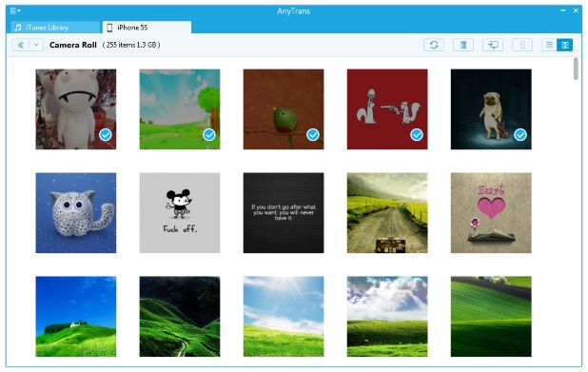Open the dropdown next to back button
Screen dimensions: 588x372
36,45
